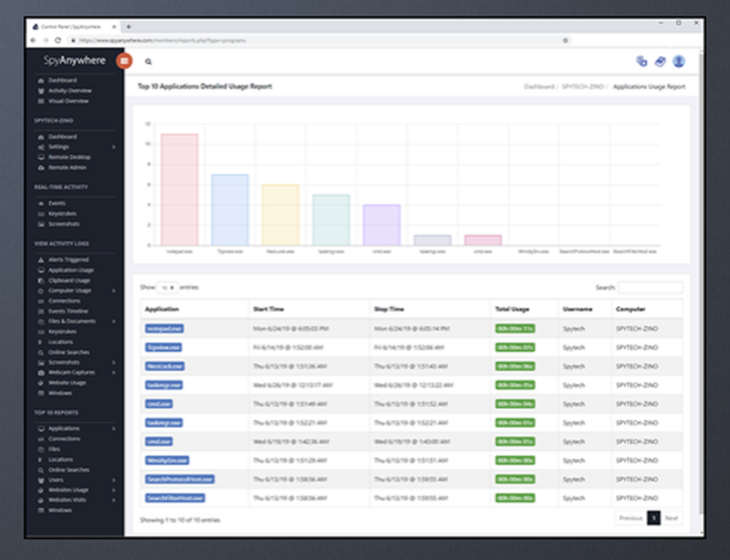Open the NeoLock.exe application badge
The height and width of the screenshot is (560, 730).
tap(165, 367)
